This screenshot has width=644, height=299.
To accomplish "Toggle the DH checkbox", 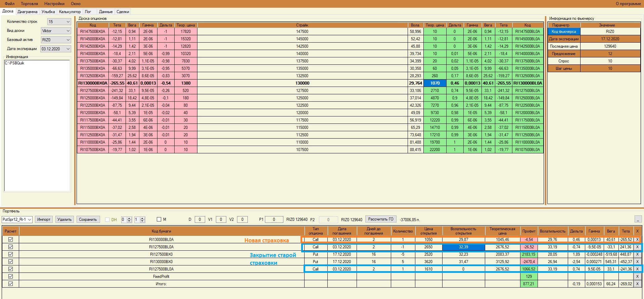I will [107, 220].
